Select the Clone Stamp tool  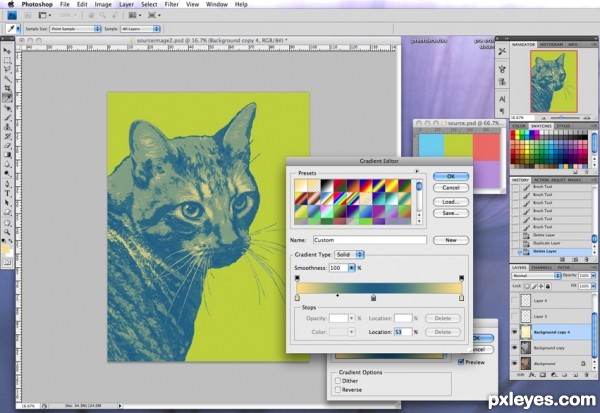pyautogui.click(x=7, y=127)
